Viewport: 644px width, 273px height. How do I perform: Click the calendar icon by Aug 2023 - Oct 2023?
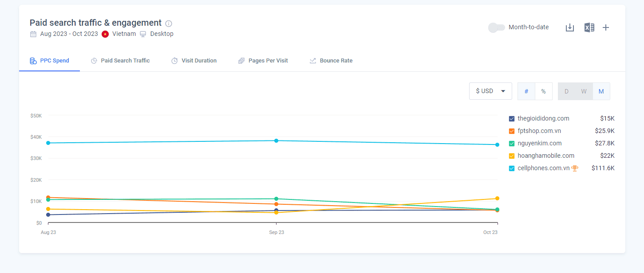(33, 34)
